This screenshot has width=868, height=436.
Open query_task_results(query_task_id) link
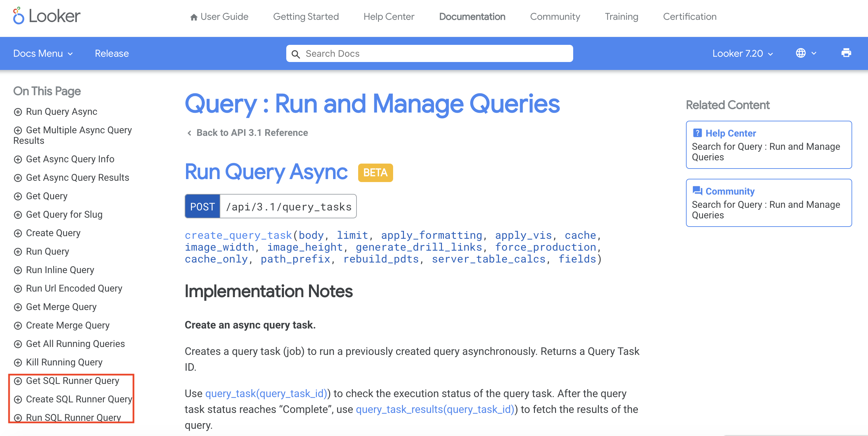[x=435, y=409]
